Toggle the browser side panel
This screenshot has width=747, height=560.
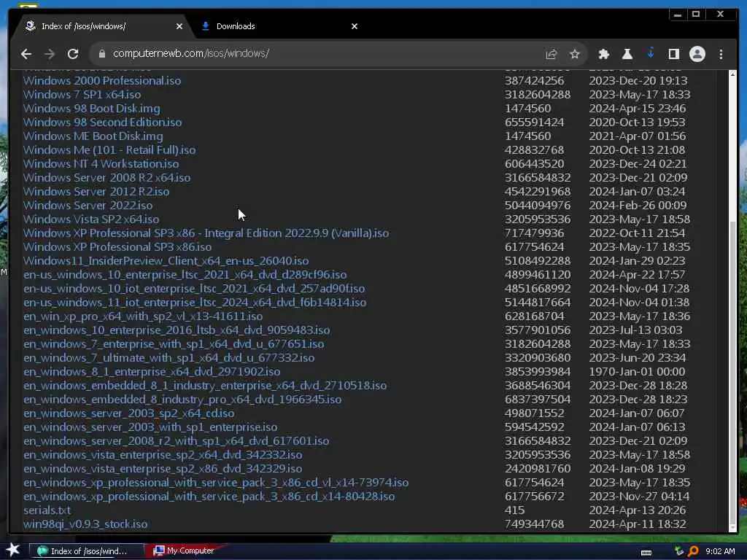pyautogui.click(x=673, y=54)
